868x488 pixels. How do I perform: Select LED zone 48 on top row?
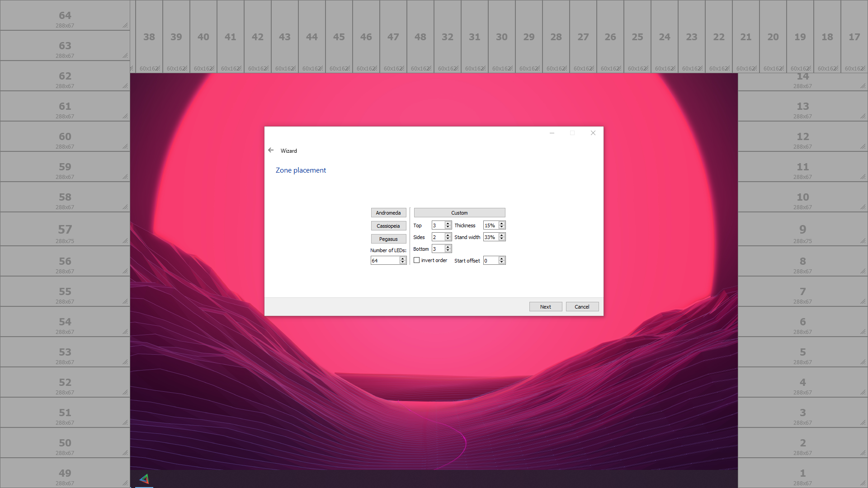click(420, 37)
